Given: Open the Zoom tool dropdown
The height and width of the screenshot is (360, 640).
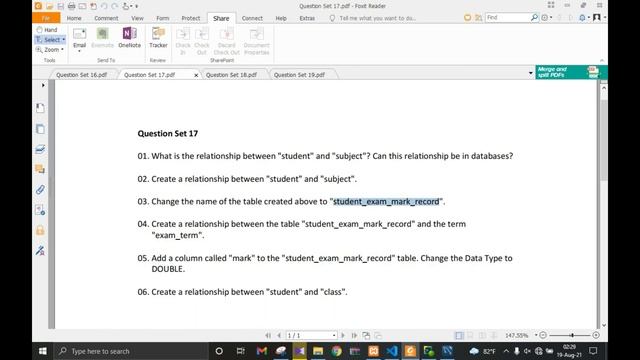Looking at the screenshot, I should point(62,49).
